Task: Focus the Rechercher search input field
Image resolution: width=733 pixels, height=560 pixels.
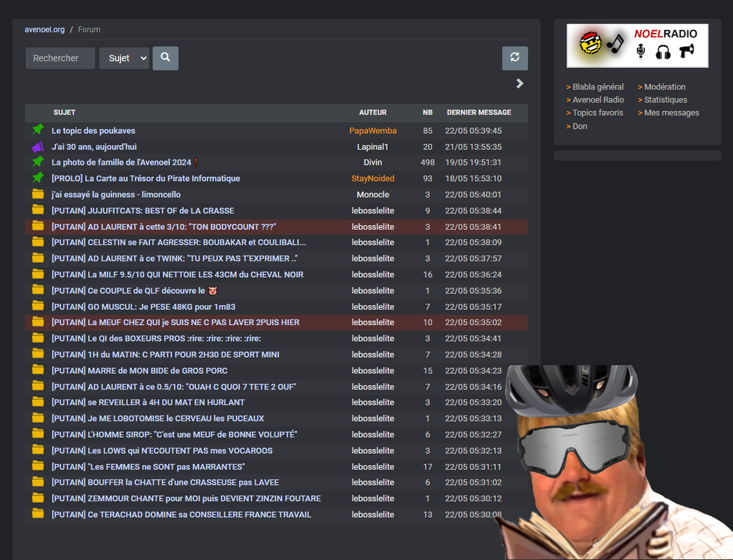Action: point(60,58)
